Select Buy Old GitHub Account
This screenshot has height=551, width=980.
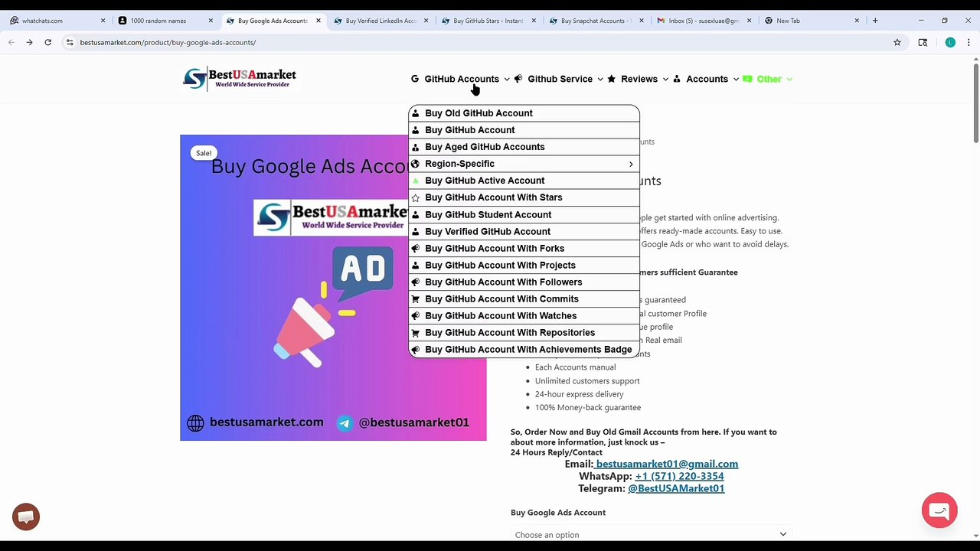524,113
